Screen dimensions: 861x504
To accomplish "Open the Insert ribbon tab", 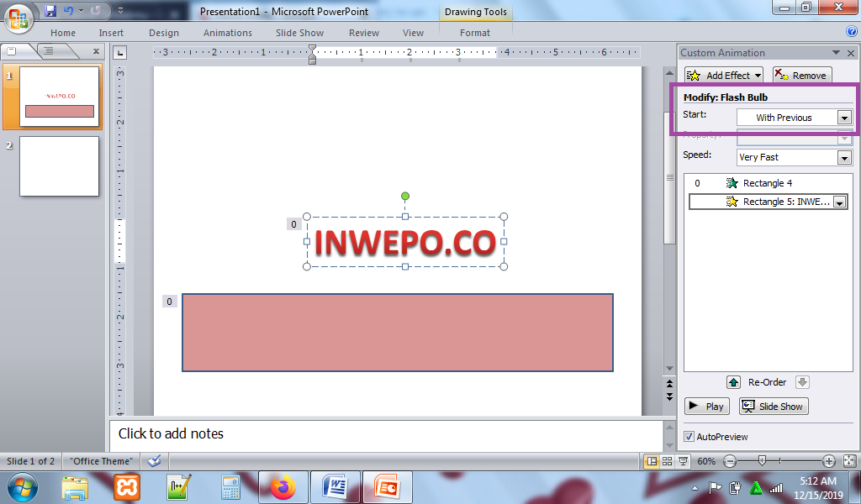I will point(111,33).
